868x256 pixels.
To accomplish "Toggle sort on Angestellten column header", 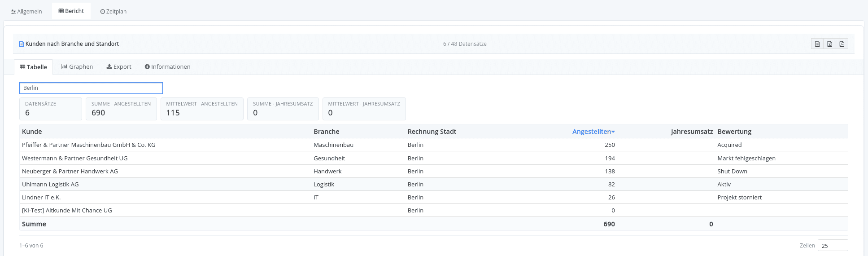I will tap(593, 132).
